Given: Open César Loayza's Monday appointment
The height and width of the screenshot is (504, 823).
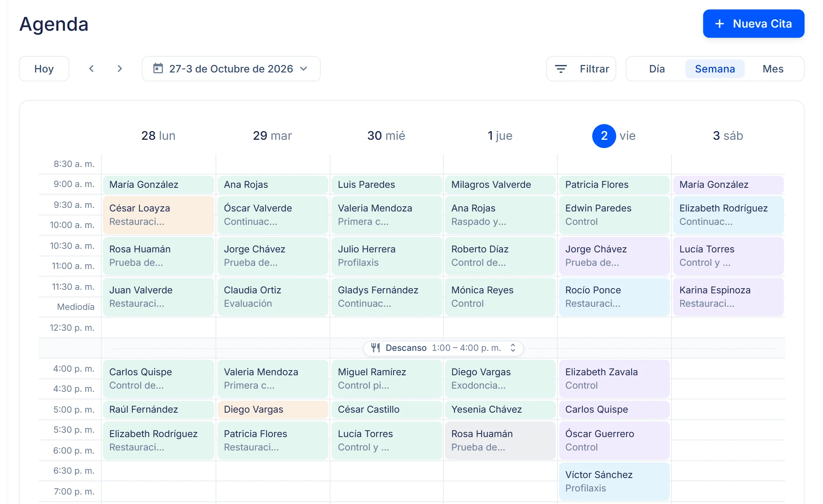Looking at the screenshot, I should tap(159, 215).
